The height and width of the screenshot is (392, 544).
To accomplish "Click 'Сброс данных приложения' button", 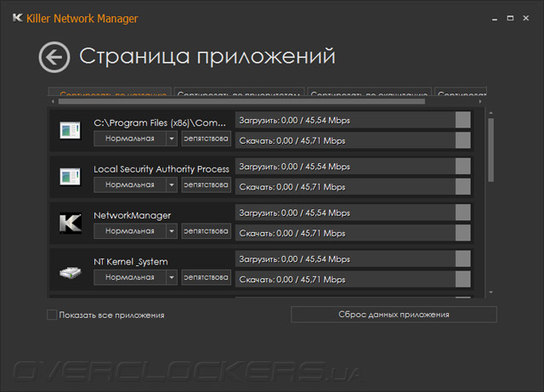I will 394,315.
